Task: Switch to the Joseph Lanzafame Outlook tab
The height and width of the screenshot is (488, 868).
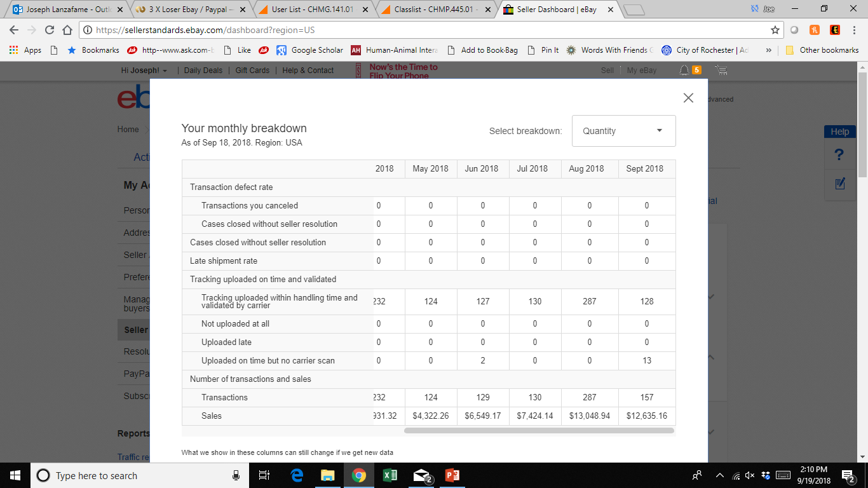Action: click(x=67, y=10)
